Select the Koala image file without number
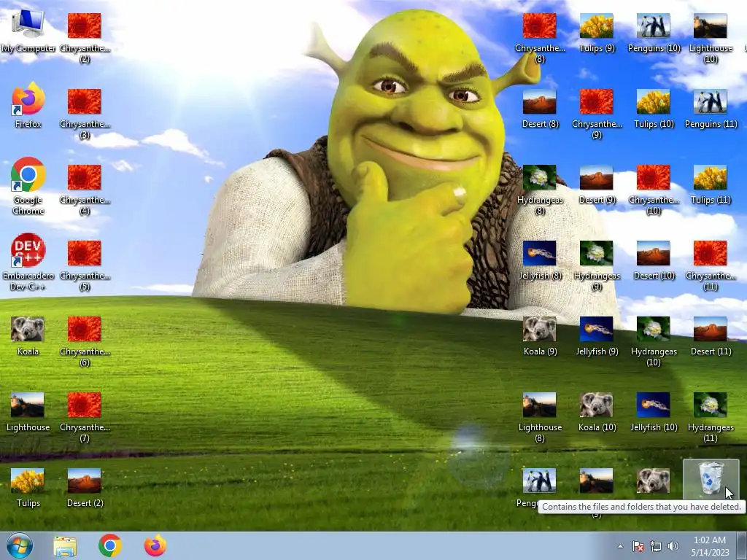Viewport: 747px width, 560px height. pyautogui.click(x=28, y=336)
